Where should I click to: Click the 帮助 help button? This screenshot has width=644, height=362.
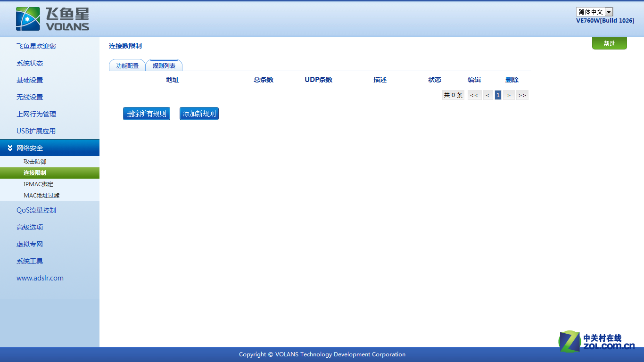tap(610, 43)
